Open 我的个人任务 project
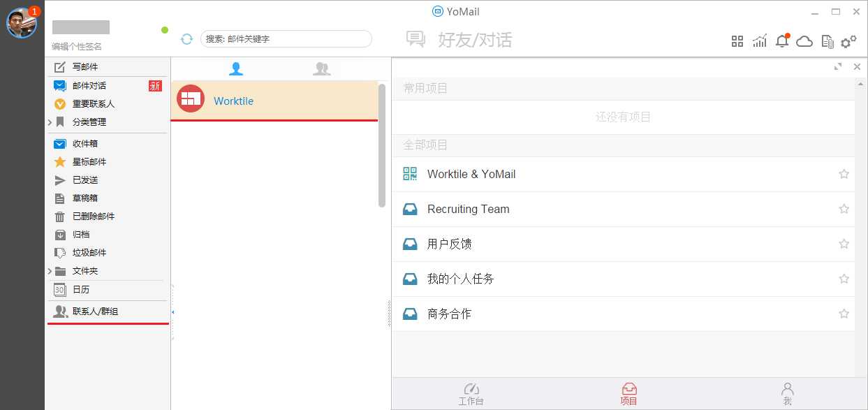Screen dimensions: 868x410 pyautogui.click(x=623, y=279)
